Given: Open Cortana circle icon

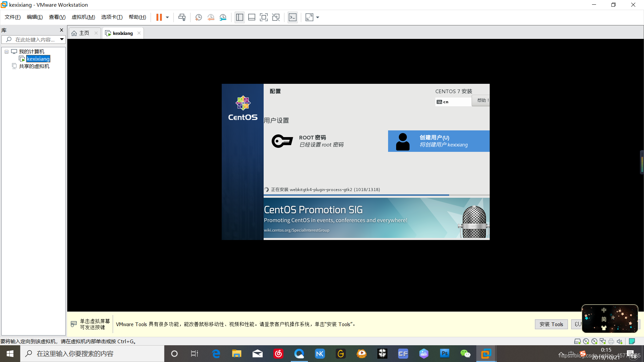Looking at the screenshot, I should [x=174, y=354].
